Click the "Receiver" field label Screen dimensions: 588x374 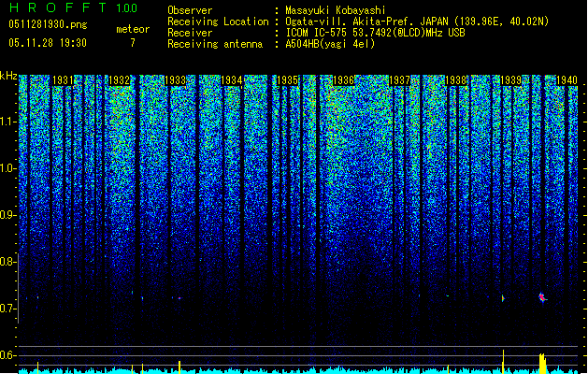(x=190, y=33)
